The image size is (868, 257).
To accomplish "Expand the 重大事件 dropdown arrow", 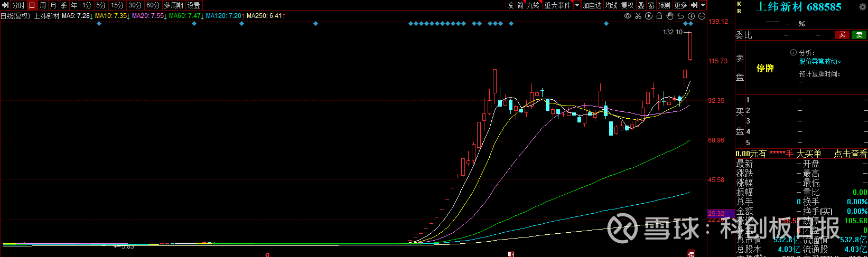I will click(577, 5).
